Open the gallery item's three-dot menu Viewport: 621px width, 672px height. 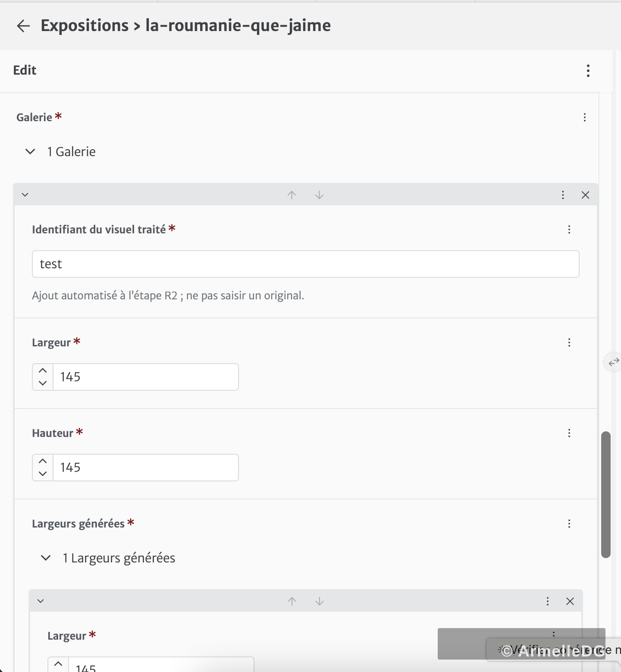pyautogui.click(x=563, y=195)
